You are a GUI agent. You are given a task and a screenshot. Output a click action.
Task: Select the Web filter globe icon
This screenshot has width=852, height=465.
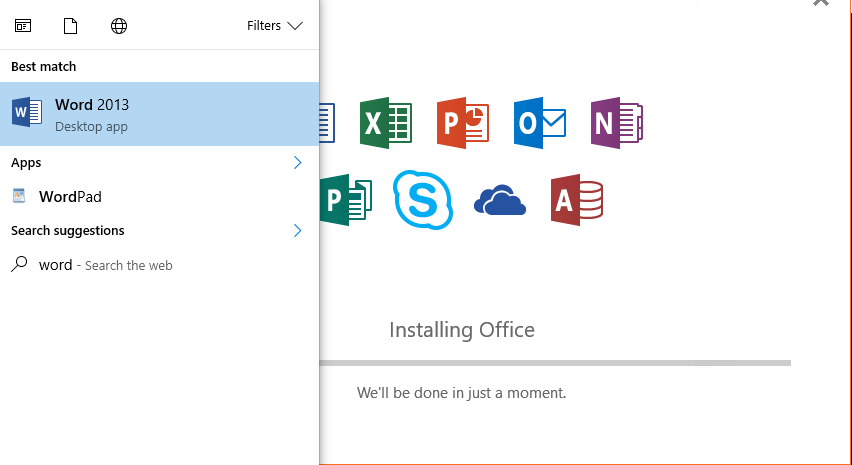point(119,26)
